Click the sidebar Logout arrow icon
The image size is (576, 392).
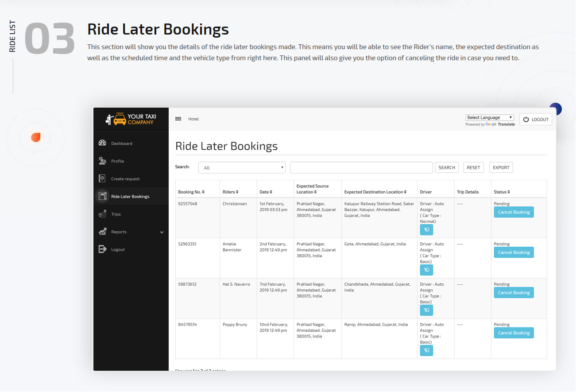(x=102, y=249)
